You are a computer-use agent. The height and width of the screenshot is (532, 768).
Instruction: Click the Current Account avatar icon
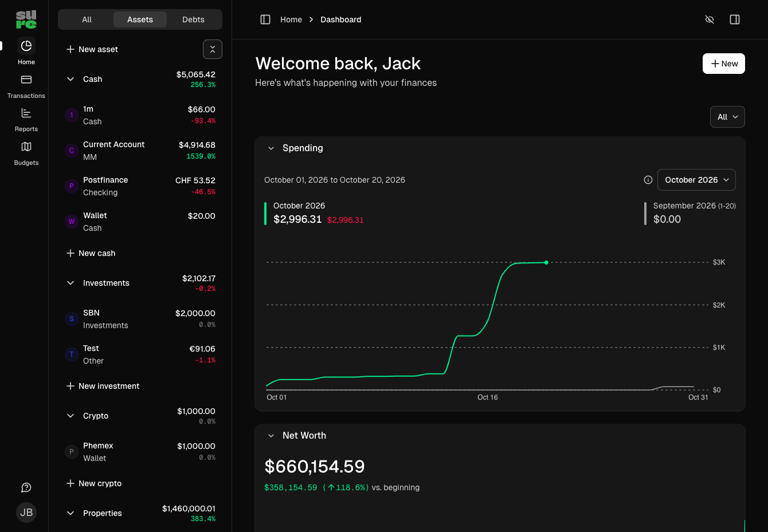point(72,151)
